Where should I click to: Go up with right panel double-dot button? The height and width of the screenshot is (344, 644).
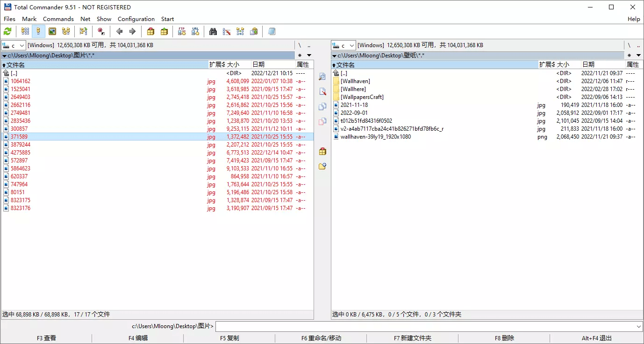coord(638,45)
